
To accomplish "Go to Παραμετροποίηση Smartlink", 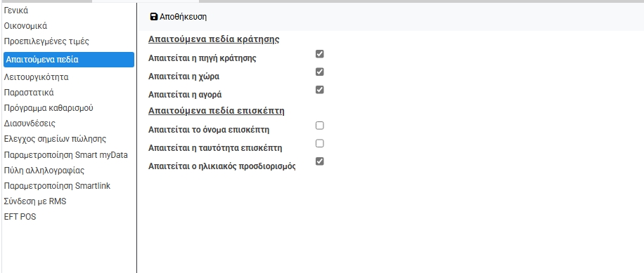I will tap(57, 186).
